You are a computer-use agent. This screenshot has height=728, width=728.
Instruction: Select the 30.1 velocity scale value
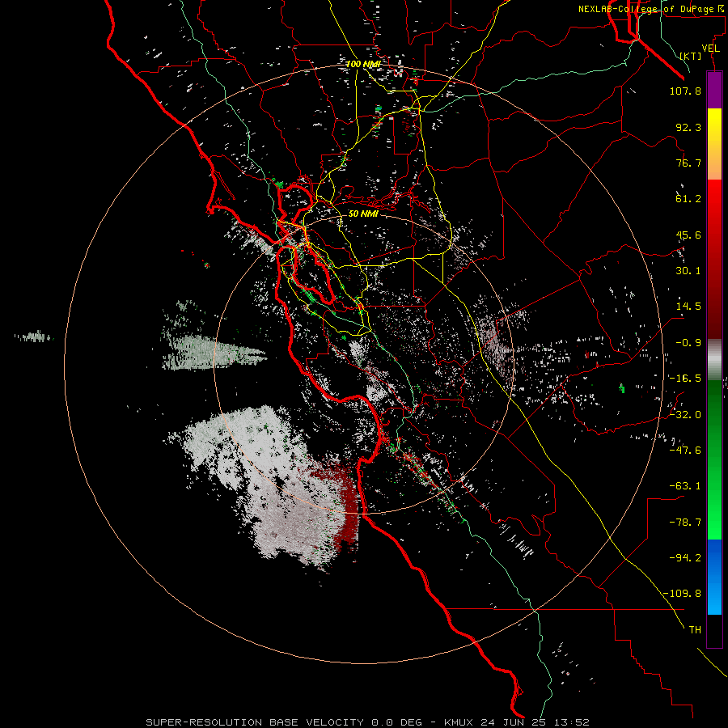[688, 271]
